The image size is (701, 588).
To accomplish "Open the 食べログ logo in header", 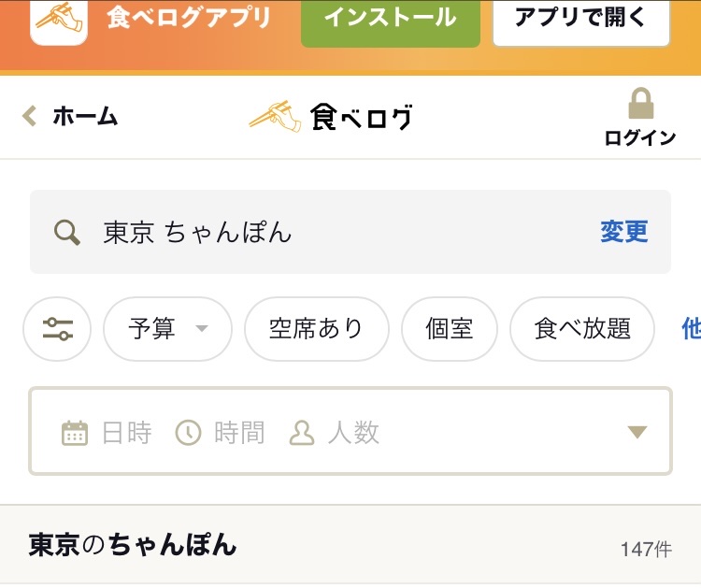I will 331,116.
